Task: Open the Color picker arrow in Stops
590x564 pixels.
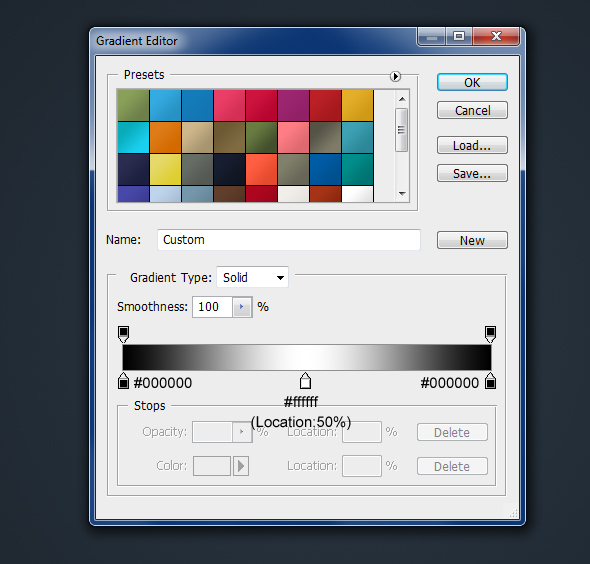Action: click(x=241, y=466)
